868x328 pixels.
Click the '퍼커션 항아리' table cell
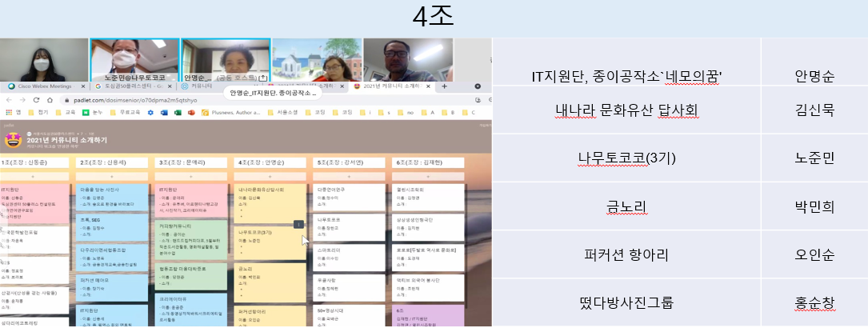tap(626, 255)
